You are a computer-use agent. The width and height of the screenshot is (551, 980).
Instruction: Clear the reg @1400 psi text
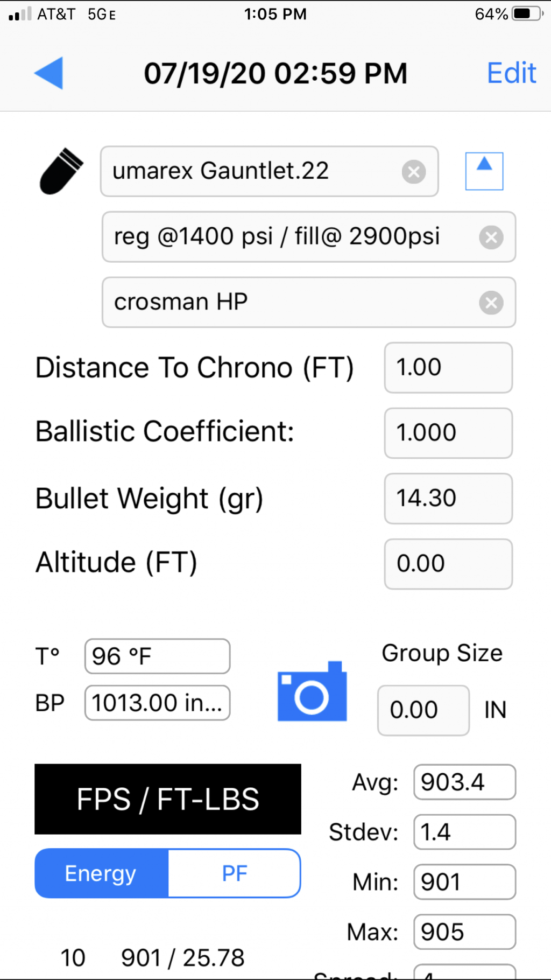tap(491, 237)
